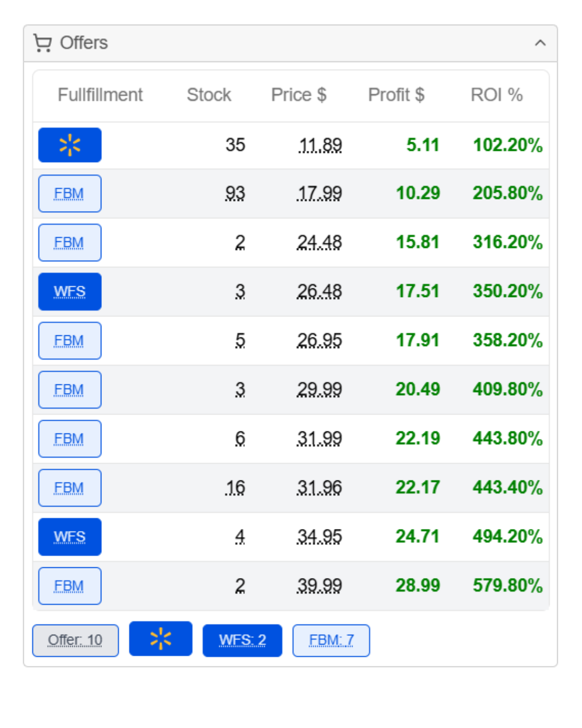Sort by the ROI % column header
The height and width of the screenshot is (728, 582).
(x=497, y=95)
